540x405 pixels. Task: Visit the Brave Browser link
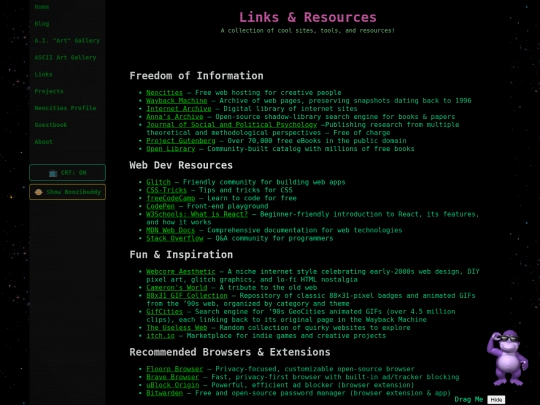173,377
